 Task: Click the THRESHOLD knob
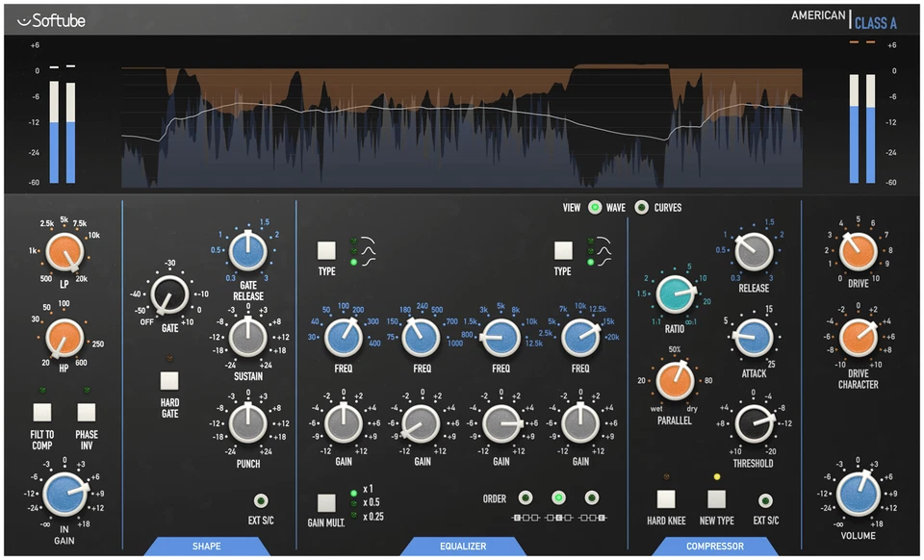point(754,423)
